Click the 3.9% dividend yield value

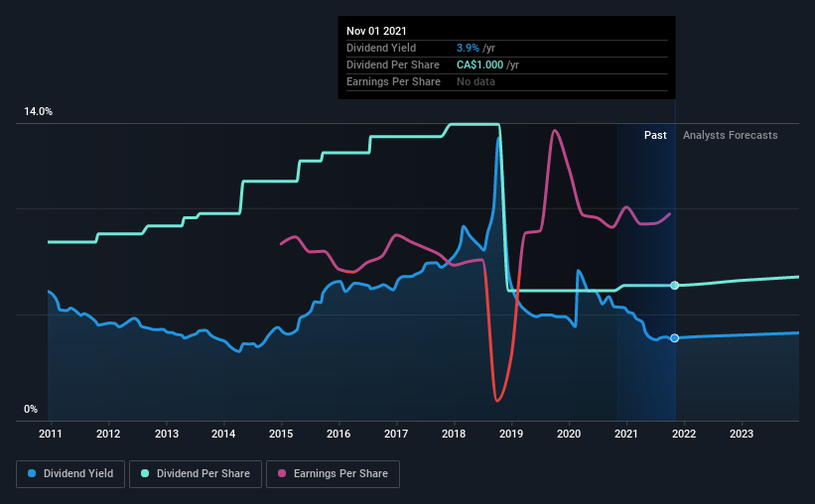click(468, 48)
